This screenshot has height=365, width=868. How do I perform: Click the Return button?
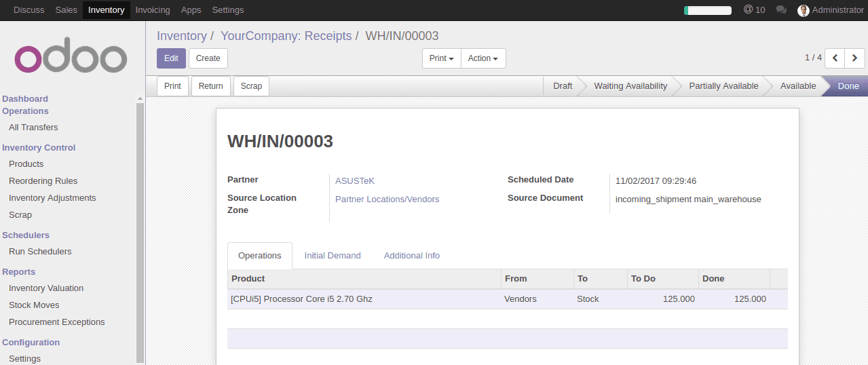click(x=211, y=86)
